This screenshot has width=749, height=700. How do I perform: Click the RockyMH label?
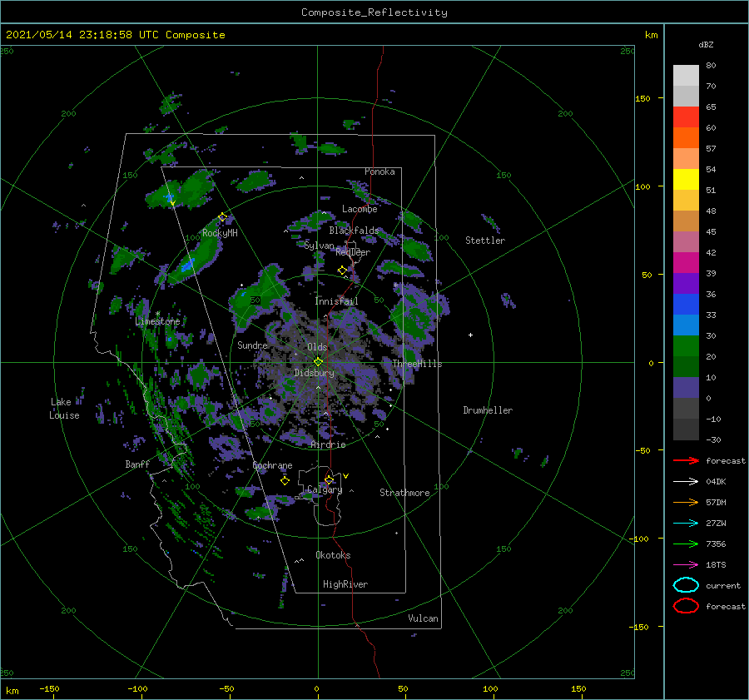[220, 233]
